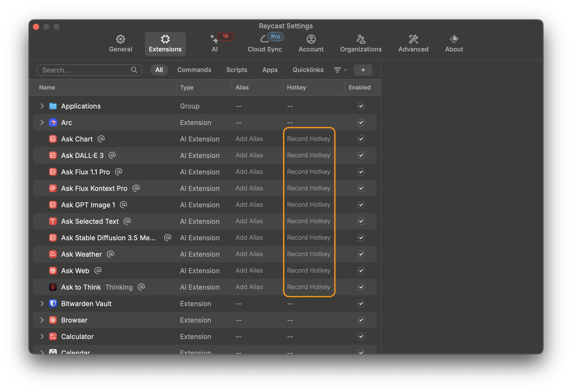
Task: Toggle the Bitwarden Vault enabled checkbox
Action: [x=361, y=304]
